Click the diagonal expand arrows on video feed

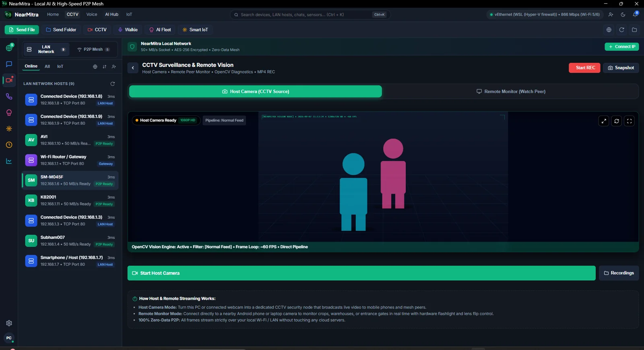tap(604, 121)
